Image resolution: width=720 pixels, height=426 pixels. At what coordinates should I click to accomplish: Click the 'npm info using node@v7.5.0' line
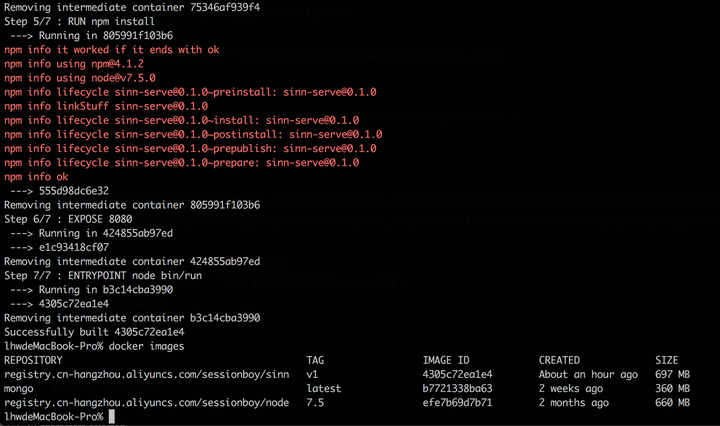pyautogui.click(x=80, y=78)
